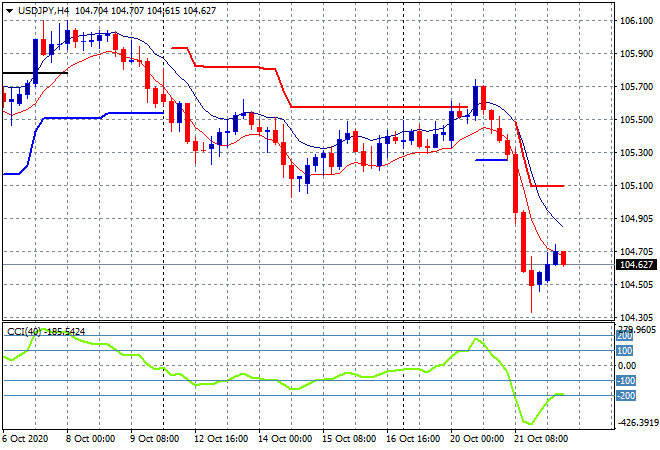The image size is (660, 450).
Task: Click the CCI level 200 label
Action: tap(625, 336)
